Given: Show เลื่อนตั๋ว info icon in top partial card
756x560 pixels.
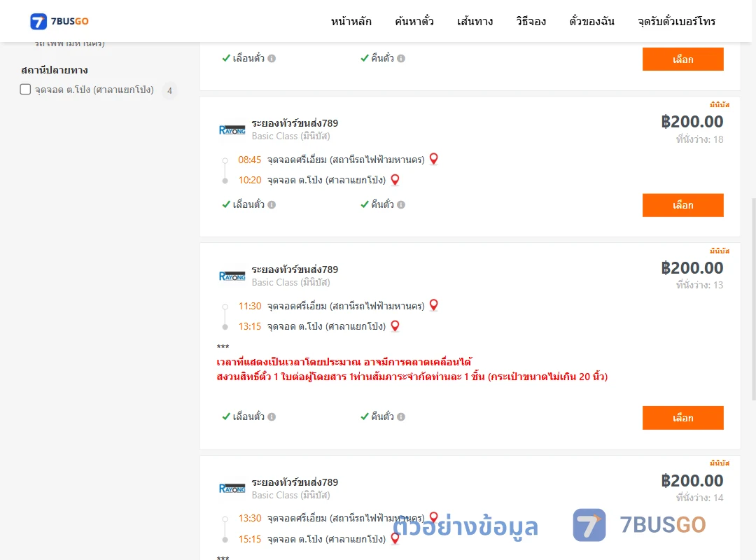Looking at the screenshot, I should 272,58.
